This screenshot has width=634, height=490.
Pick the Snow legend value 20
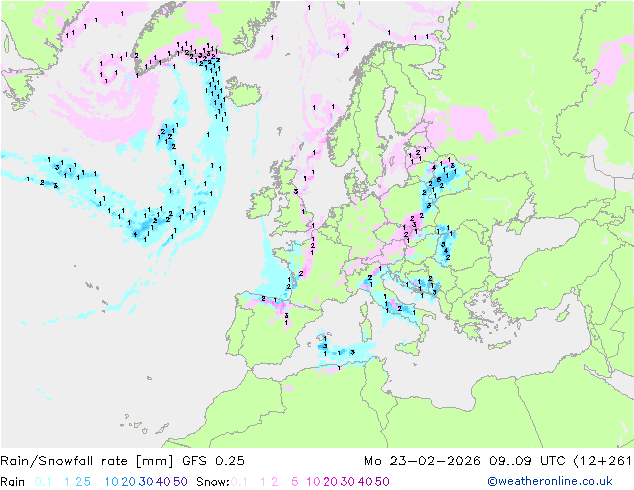coord(330,482)
